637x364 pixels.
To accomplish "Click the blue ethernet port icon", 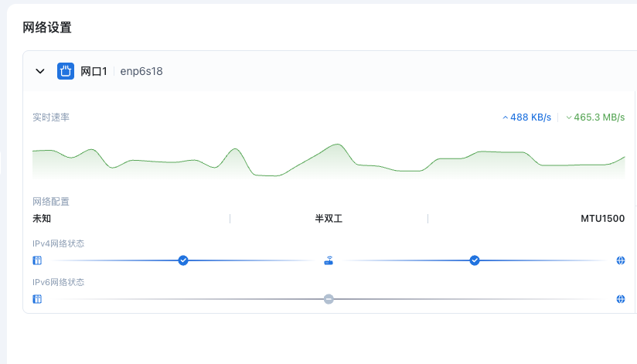I will point(66,71).
